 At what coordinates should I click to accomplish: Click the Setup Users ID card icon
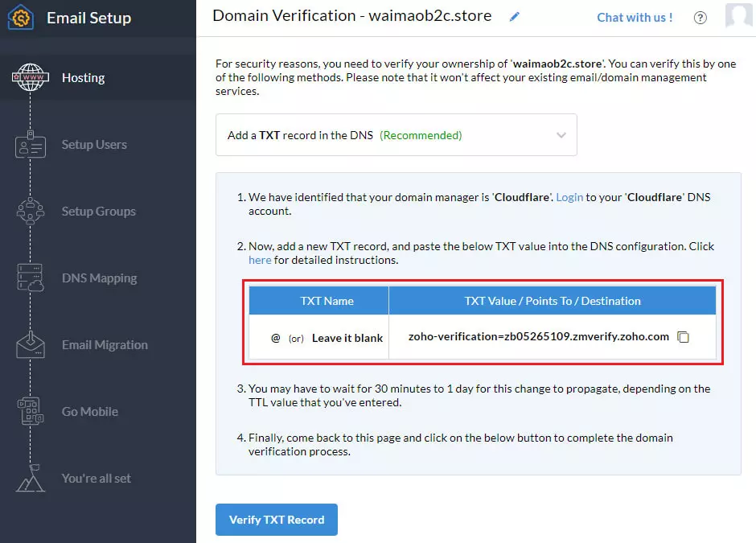click(x=31, y=144)
